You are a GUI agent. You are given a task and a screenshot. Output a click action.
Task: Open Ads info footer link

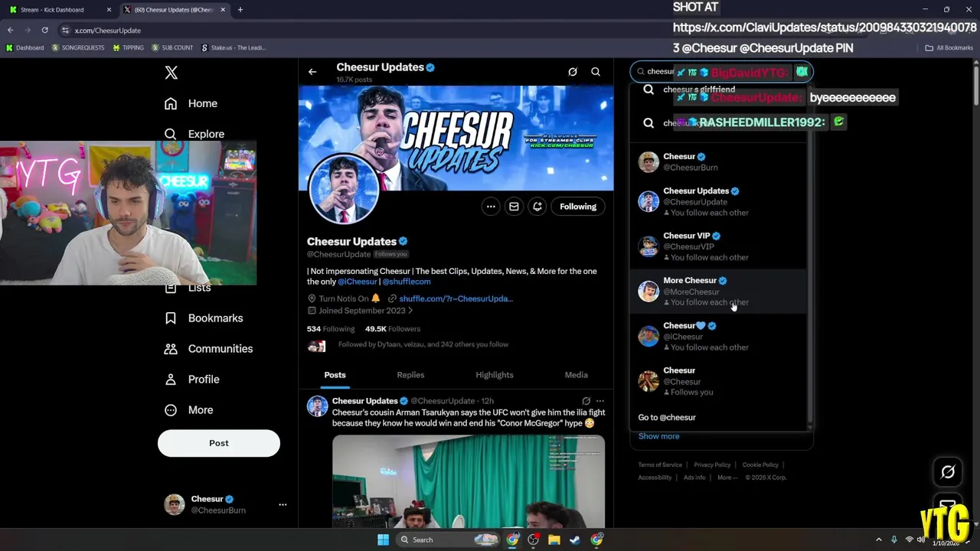pos(694,478)
